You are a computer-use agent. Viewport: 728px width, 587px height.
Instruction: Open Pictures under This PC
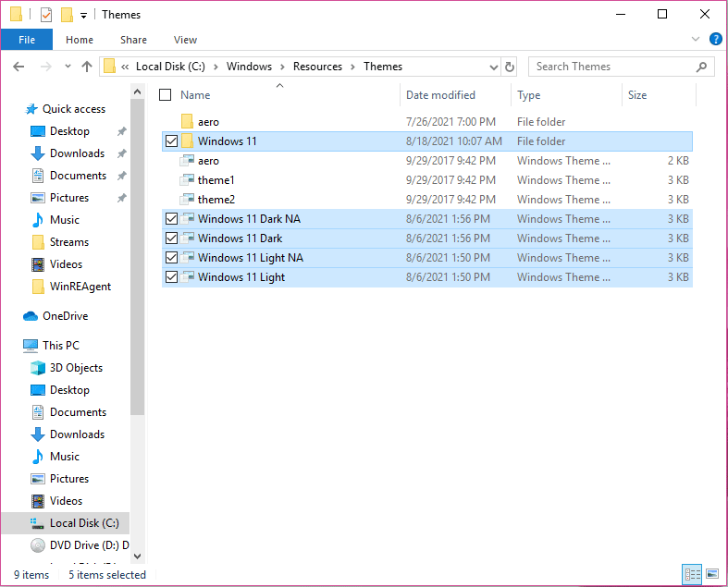click(x=69, y=479)
